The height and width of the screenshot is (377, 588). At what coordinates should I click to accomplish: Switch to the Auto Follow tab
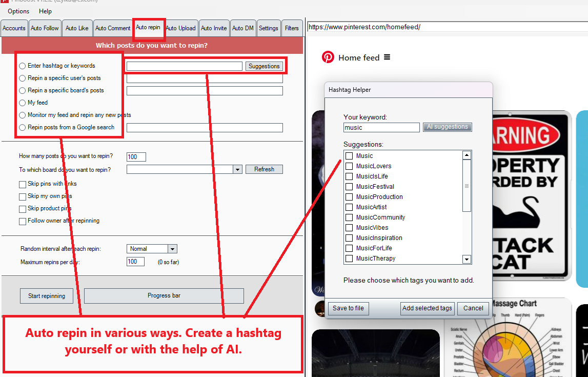tap(45, 28)
